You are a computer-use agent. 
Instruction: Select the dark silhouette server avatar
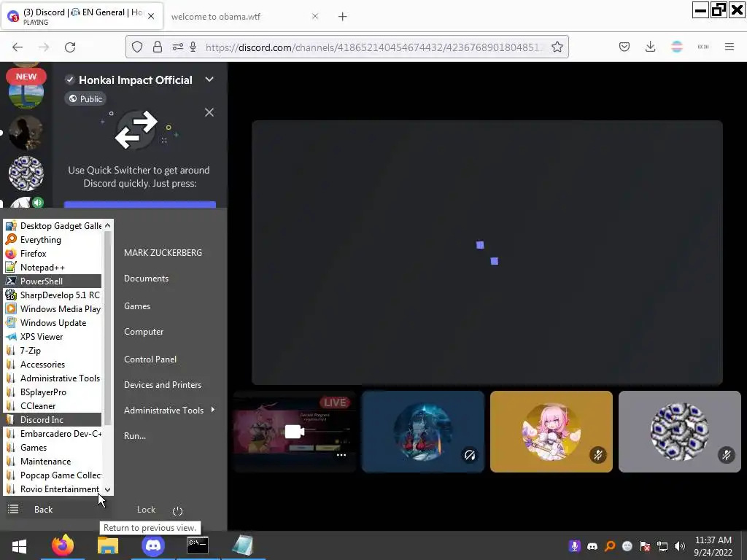click(26, 133)
